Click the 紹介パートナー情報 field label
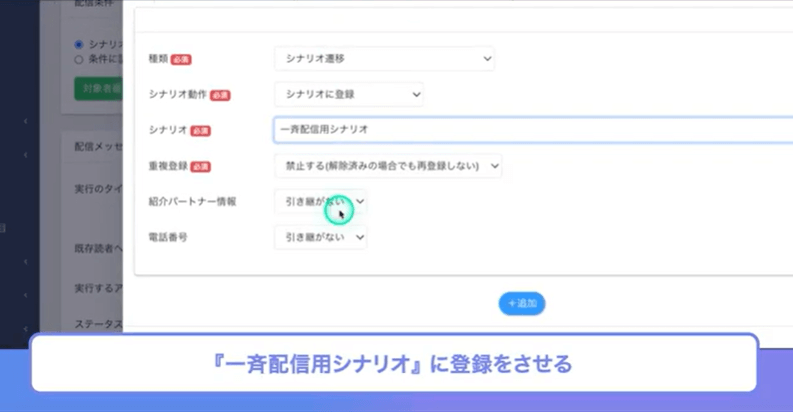This screenshot has height=412, width=793. click(x=192, y=201)
